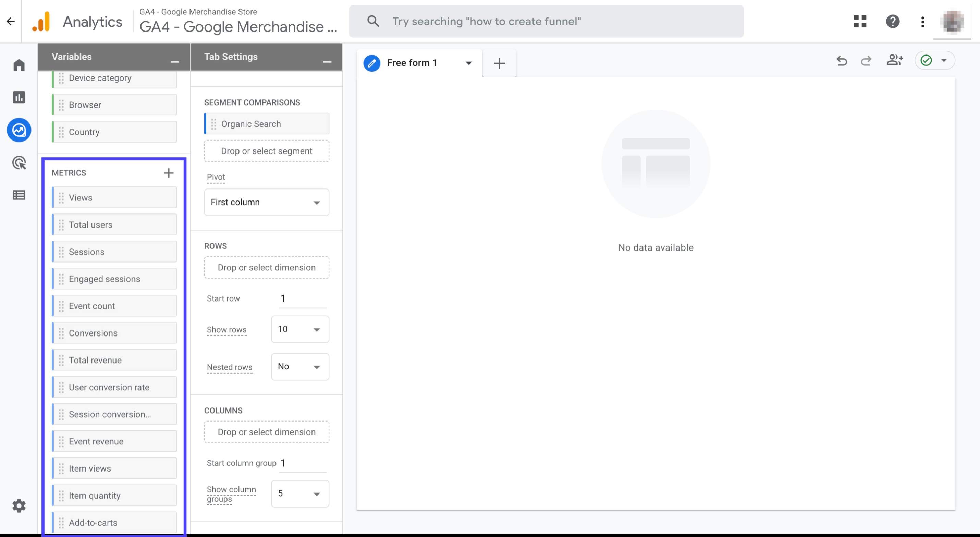Select the Add-to-carts metric

click(114, 523)
